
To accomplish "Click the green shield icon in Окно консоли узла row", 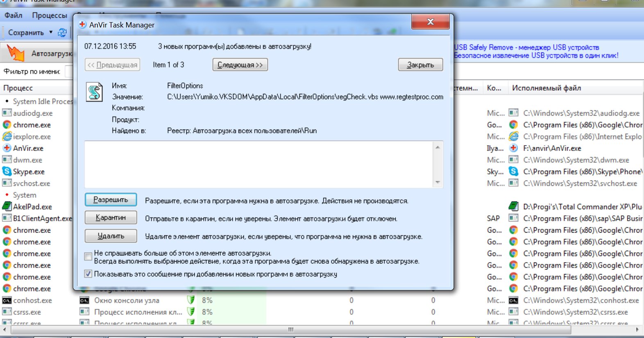I will pyautogui.click(x=191, y=300).
